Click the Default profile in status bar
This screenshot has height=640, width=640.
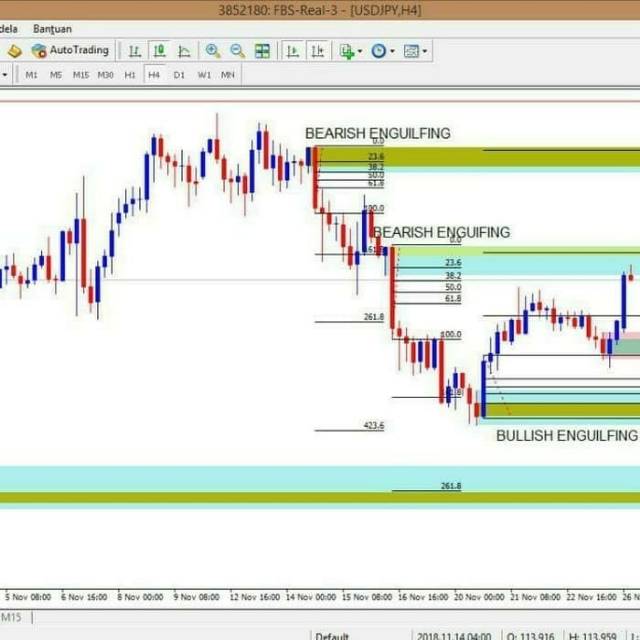pos(332,636)
